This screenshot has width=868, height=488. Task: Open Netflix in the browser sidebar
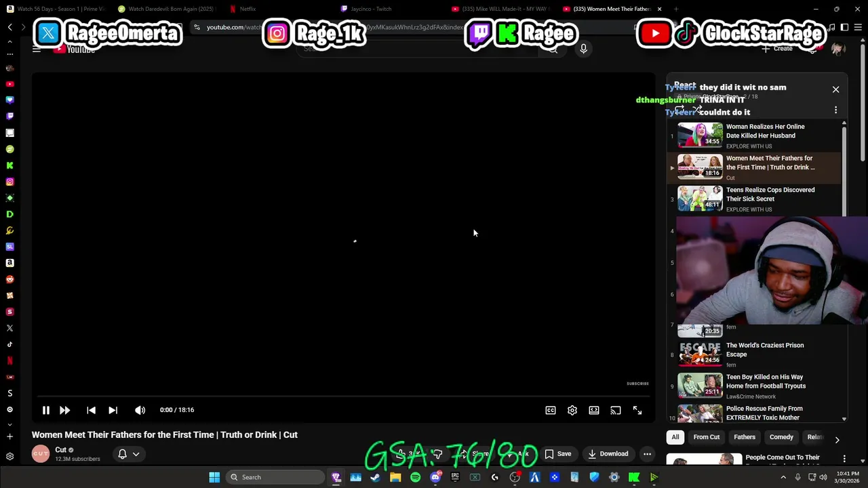(9, 361)
